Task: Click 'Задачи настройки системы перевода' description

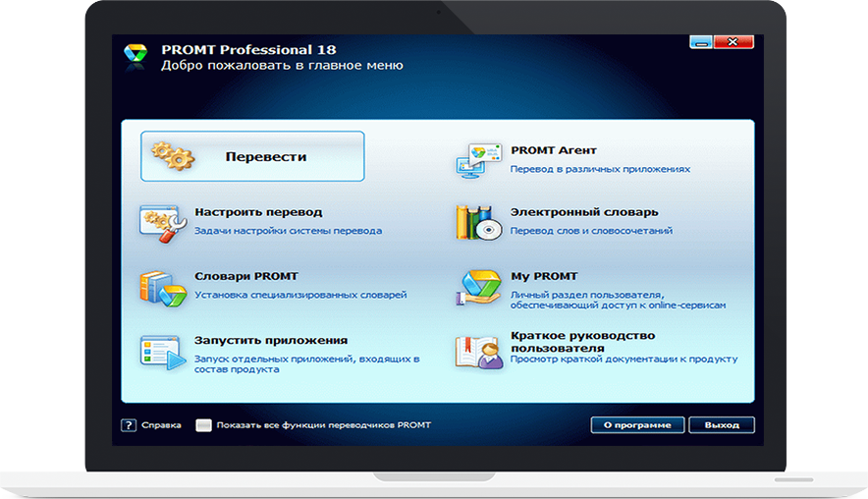Action: click(x=288, y=231)
